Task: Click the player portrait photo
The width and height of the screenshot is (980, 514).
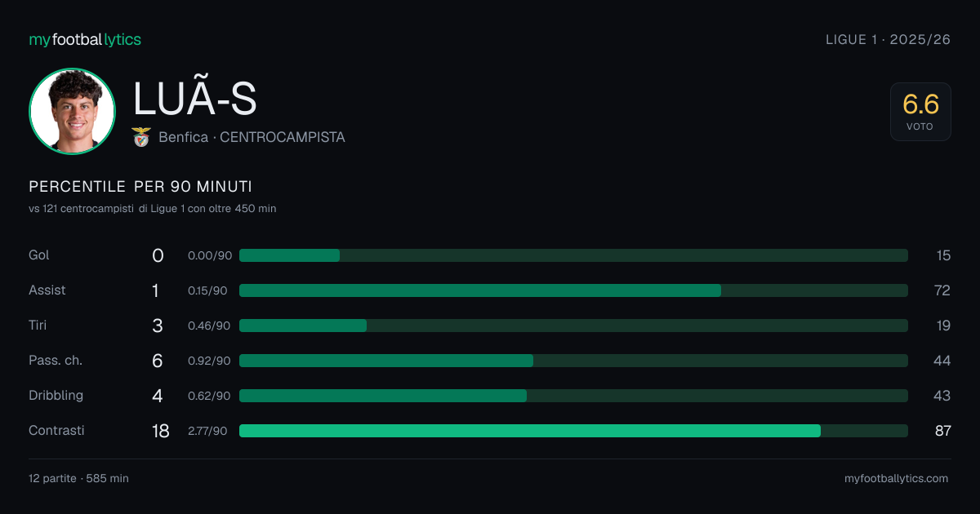Action: click(x=72, y=111)
